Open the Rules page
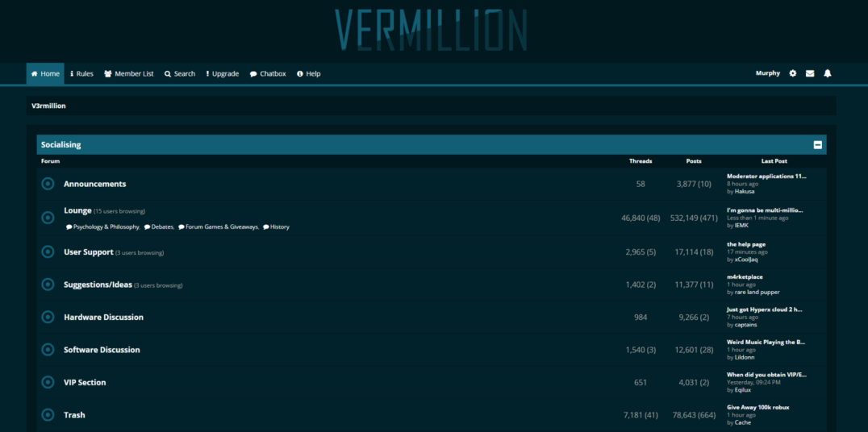This screenshot has height=432, width=868. click(82, 73)
